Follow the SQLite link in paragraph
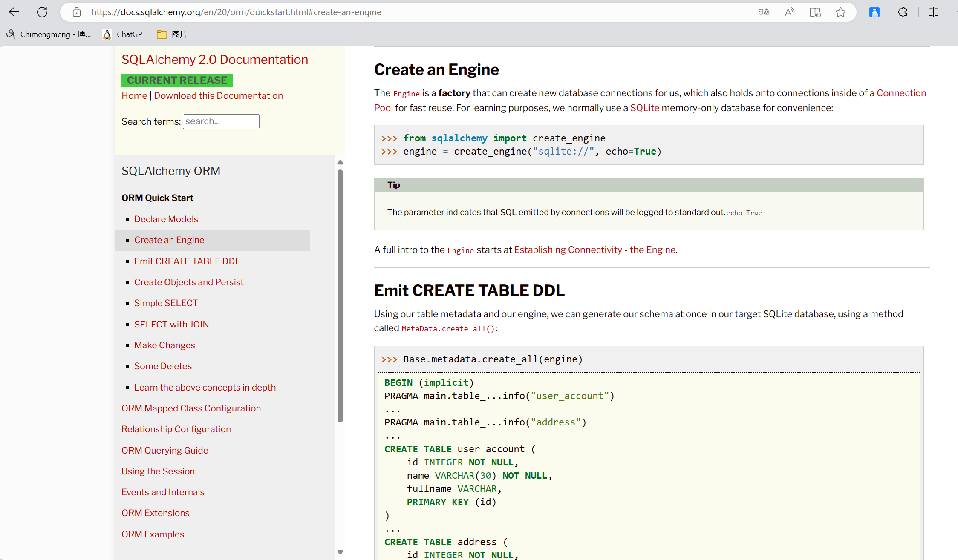Viewport: 958px width, 560px height. point(645,108)
